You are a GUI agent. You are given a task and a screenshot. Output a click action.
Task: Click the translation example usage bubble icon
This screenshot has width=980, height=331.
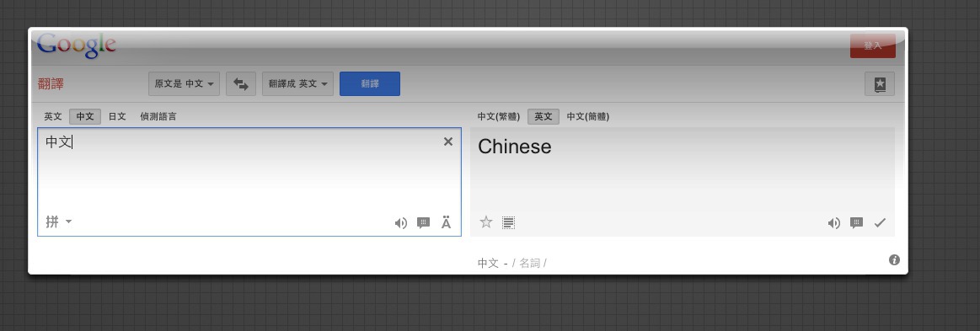856,223
